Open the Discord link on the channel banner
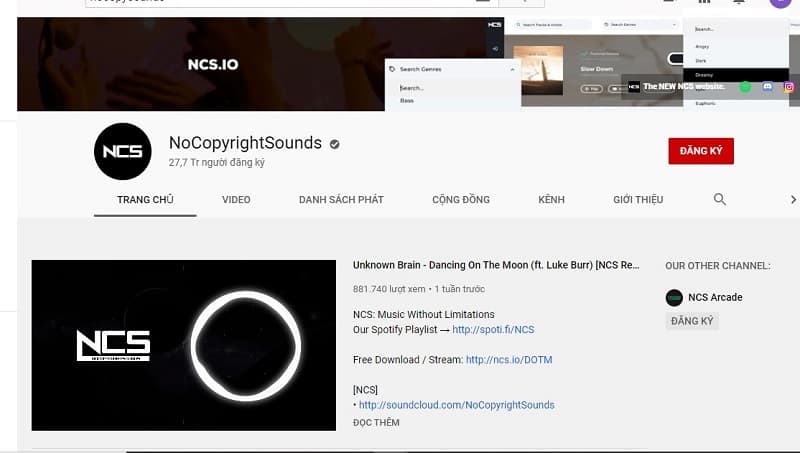Image resolution: width=800 pixels, height=453 pixels. pos(767,87)
